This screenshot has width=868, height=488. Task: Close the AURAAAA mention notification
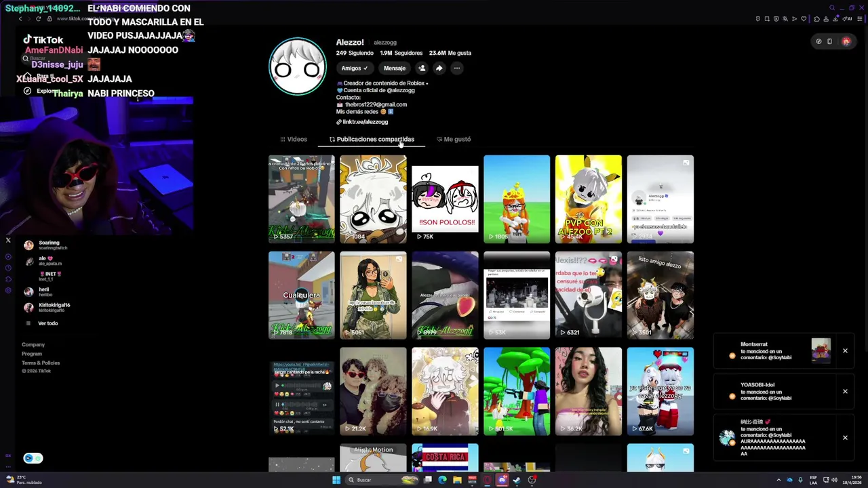coord(845,437)
